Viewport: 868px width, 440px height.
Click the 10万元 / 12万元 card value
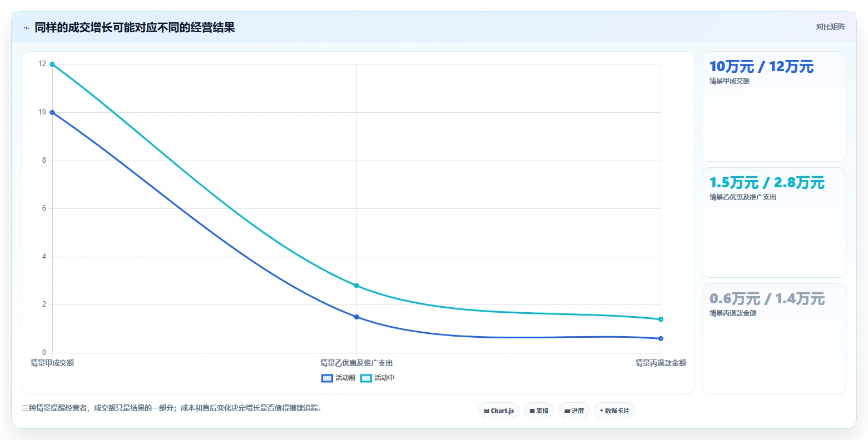pos(761,67)
